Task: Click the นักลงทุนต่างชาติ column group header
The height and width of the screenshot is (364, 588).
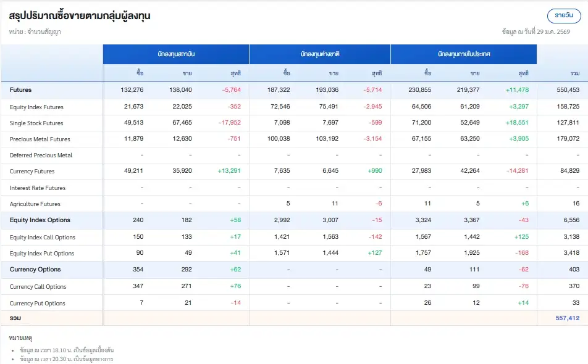Action: point(319,54)
